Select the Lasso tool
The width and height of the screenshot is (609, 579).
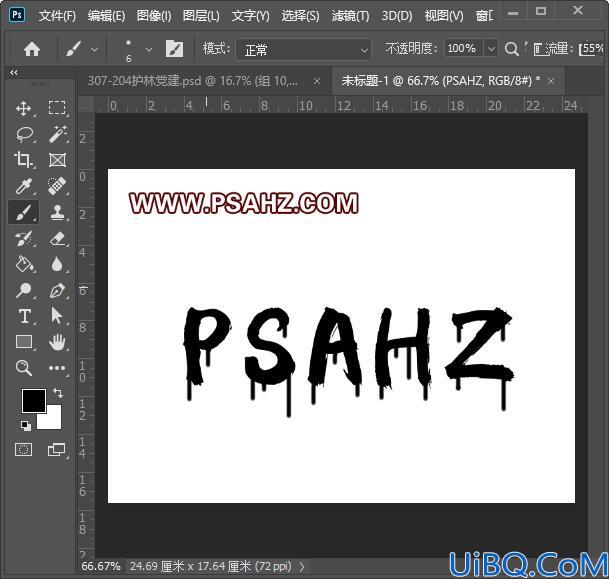coord(25,134)
